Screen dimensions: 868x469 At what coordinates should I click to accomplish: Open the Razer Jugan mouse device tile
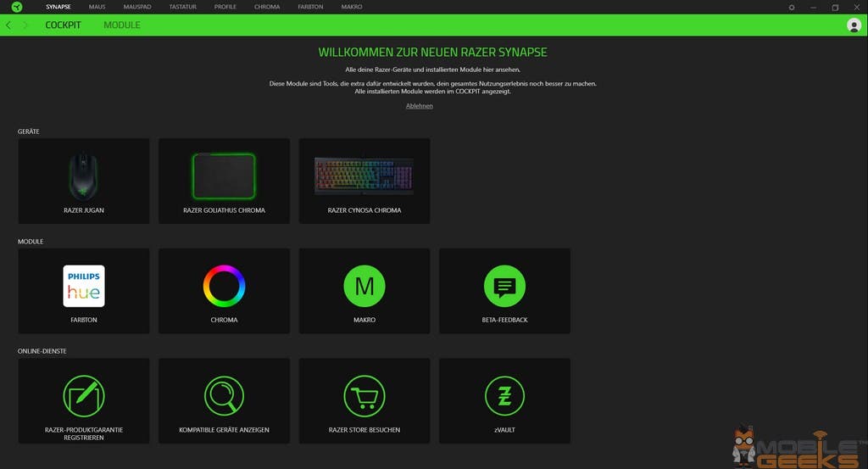click(84, 181)
